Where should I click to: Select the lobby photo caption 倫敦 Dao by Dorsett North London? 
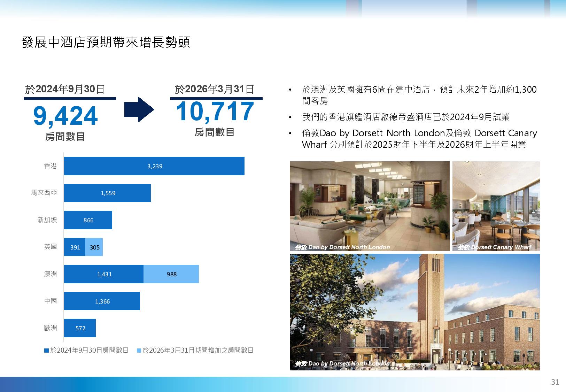click(342, 247)
